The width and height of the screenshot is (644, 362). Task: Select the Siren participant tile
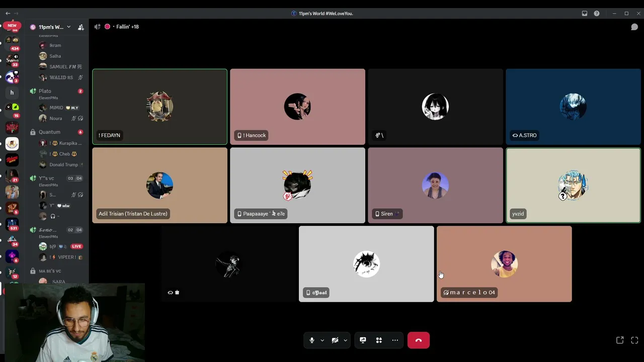(x=435, y=185)
